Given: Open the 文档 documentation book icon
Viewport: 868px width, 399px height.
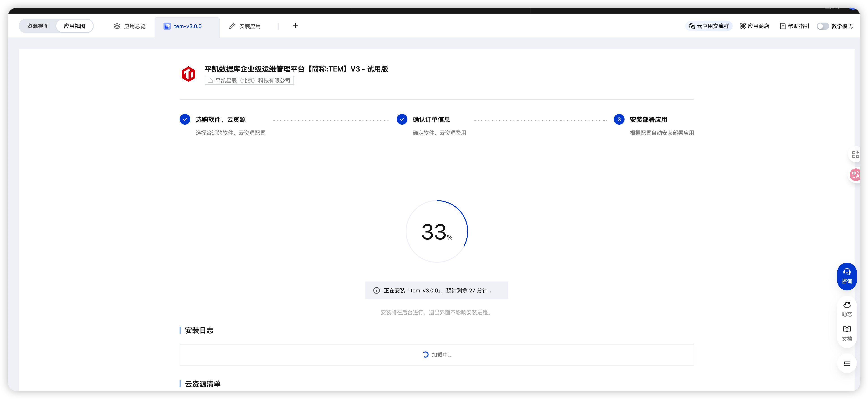Looking at the screenshot, I should coord(846,333).
